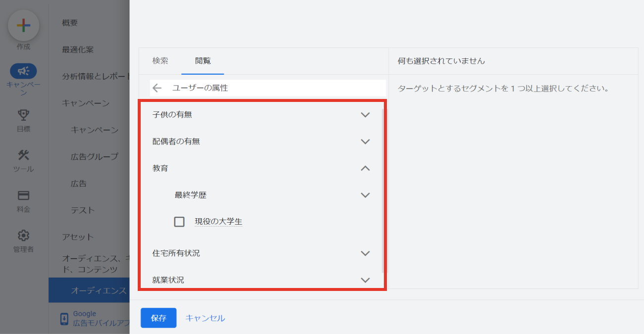The height and width of the screenshot is (334, 644).
Task: Open the ツール wrench icon
Action: point(23,155)
